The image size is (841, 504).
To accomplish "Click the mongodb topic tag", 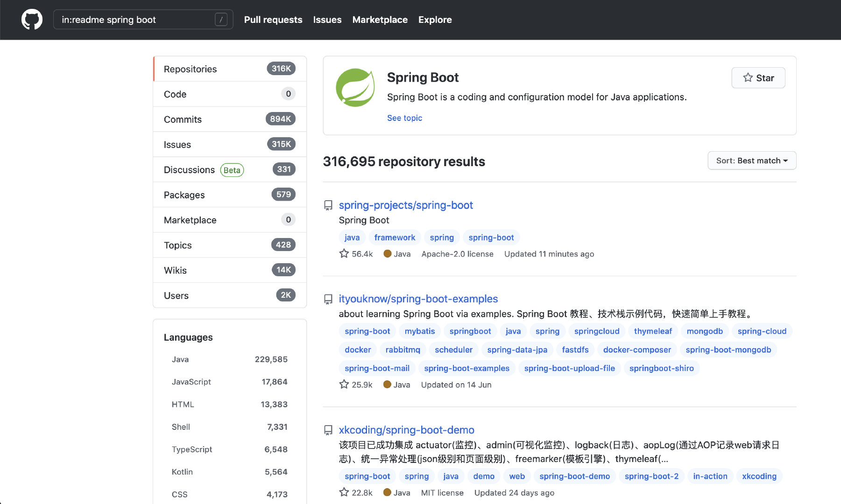I will [x=705, y=331].
